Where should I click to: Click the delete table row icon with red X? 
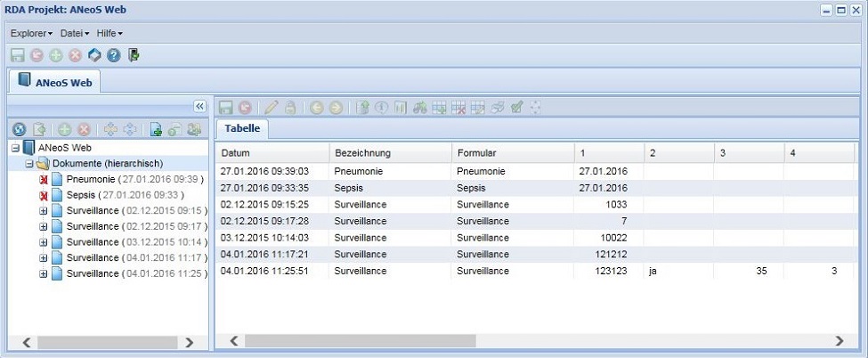pos(458,107)
